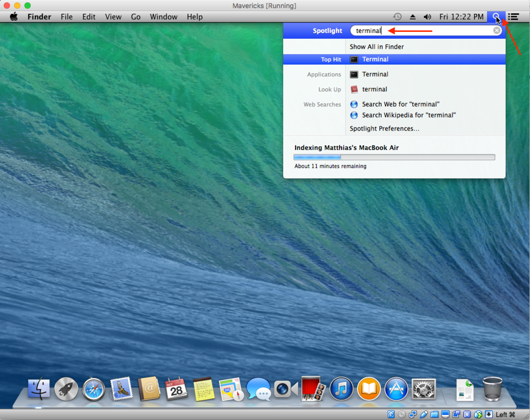Launch the Launchpad rocket icon

66,389
